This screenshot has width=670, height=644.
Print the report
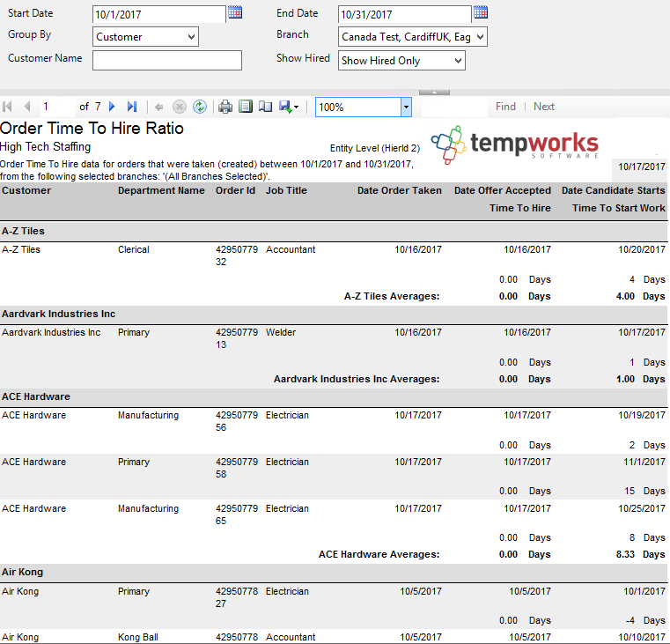coord(225,107)
